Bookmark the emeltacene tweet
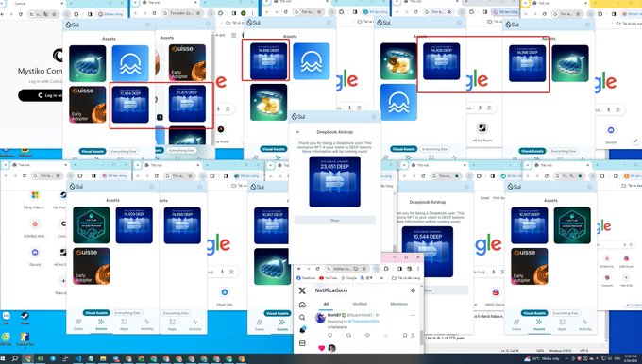Image resolution: width=642 pixels, height=364 pixels. (x=404, y=335)
